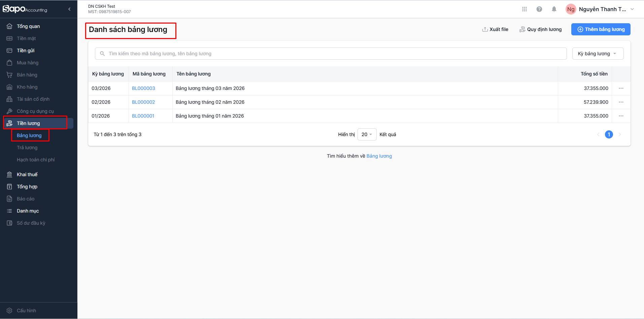
Task: Select Hạch toán chi phí in sidebar
Action: tap(36, 160)
